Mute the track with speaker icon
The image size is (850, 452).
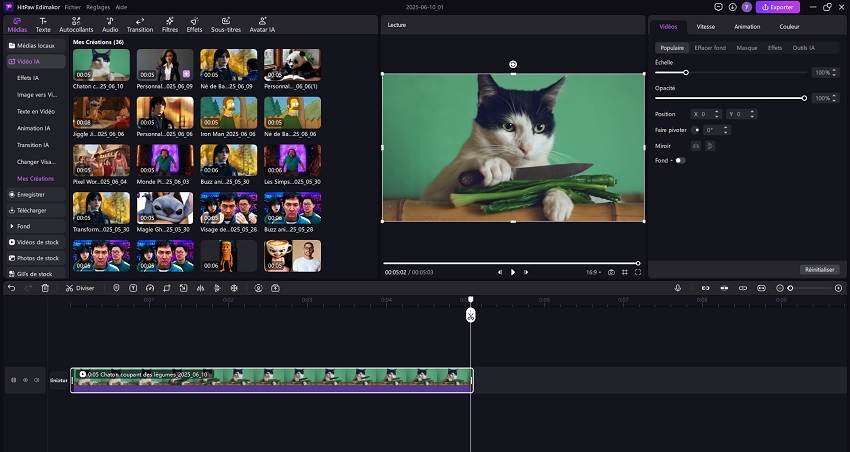pyautogui.click(x=36, y=380)
